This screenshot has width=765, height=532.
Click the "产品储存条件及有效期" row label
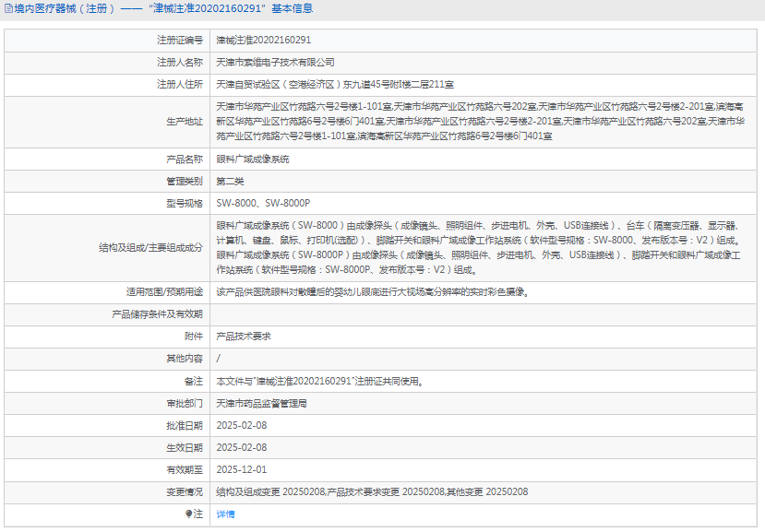point(157,314)
